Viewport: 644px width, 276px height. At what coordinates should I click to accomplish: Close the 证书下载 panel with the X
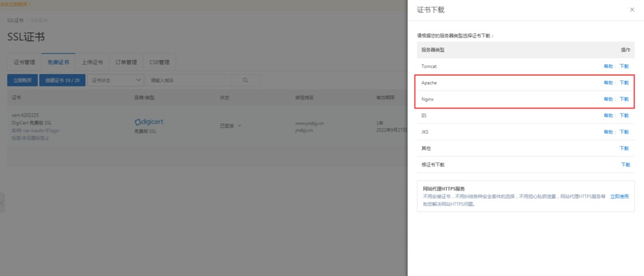click(632, 10)
